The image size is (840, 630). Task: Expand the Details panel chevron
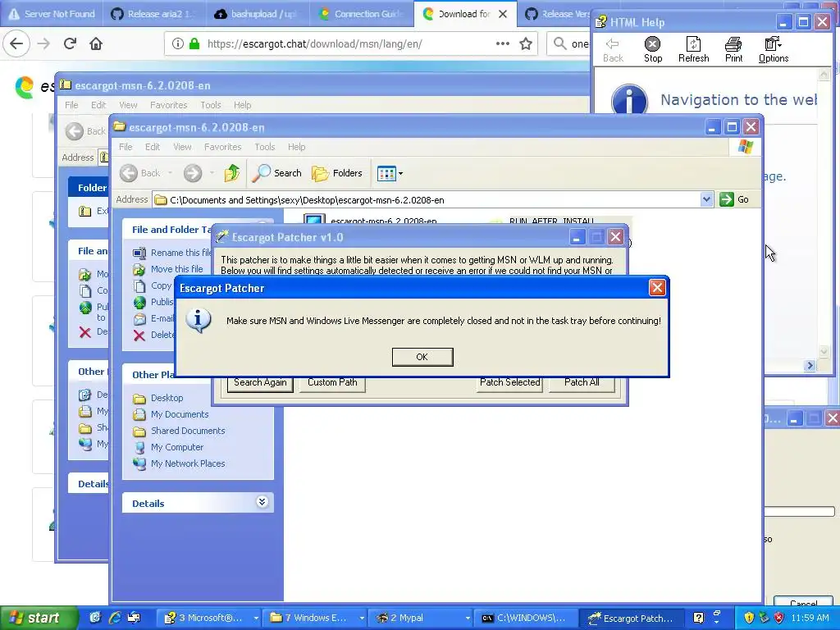(262, 502)
